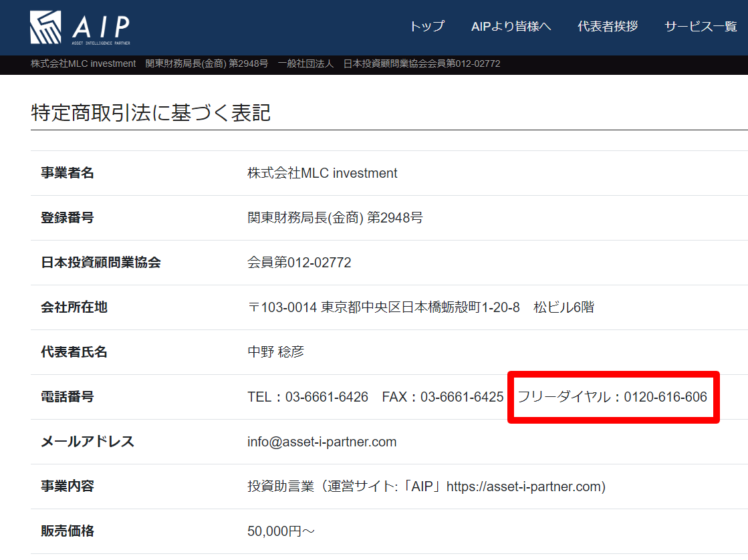Open the AIPより皆様へ menu item
This screenshot has height=560, width=748.
pos(511,26)
